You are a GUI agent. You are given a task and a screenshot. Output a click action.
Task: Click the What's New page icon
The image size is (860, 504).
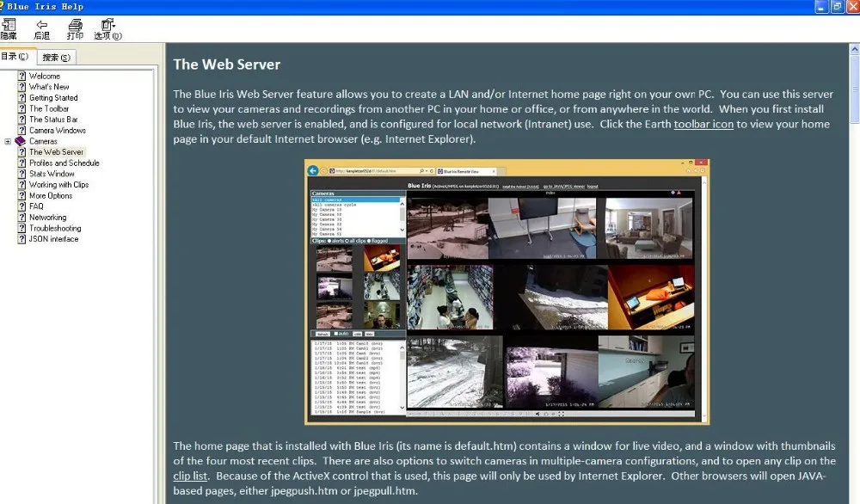(22, 87)
